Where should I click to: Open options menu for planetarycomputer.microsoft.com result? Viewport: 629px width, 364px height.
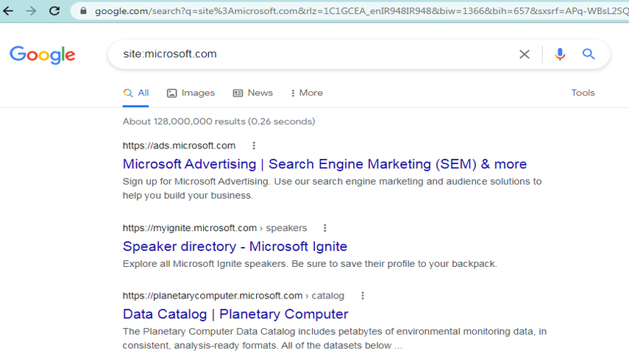tap(362, 296)
